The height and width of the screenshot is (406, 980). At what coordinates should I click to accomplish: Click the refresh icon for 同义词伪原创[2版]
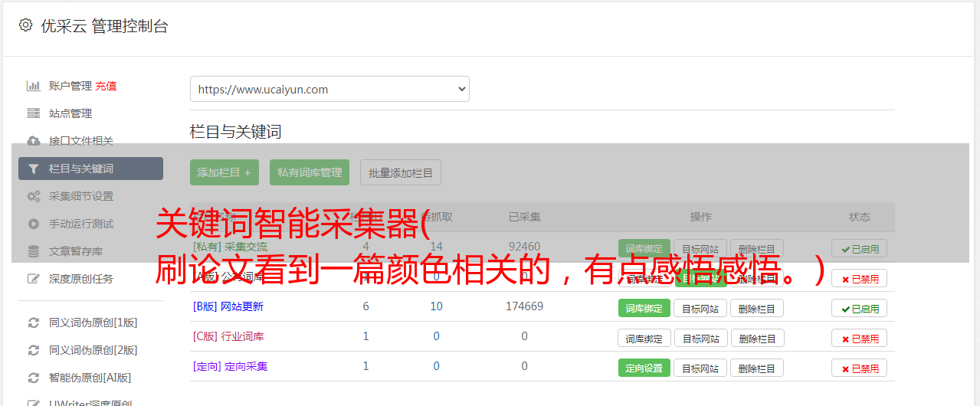(x=33, y=350)
